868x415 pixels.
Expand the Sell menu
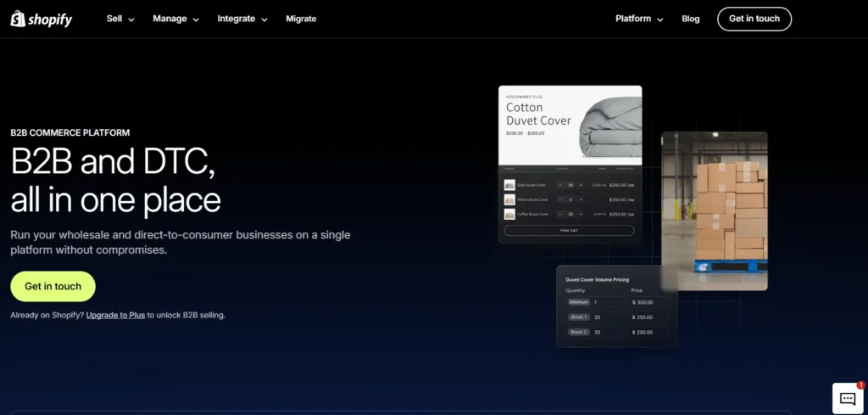click(x=120, y=19)
